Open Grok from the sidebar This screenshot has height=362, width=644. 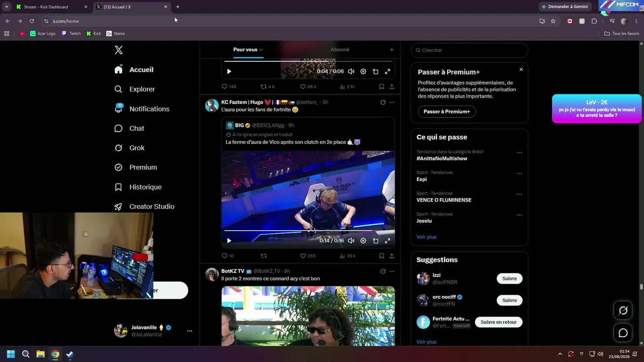click(129, 148)
